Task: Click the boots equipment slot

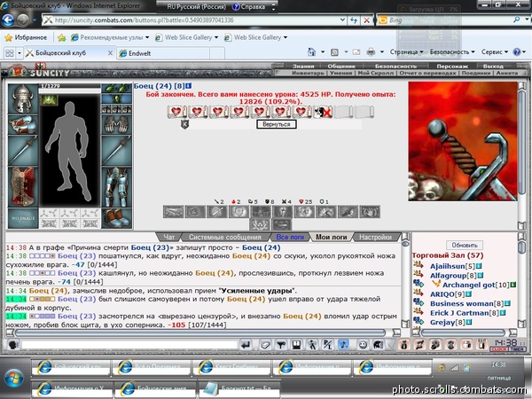Action: [x=116, y=218]
